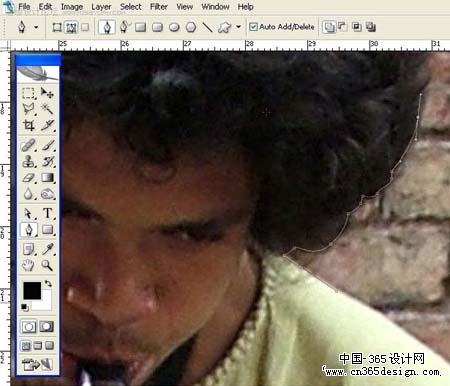
Task: Enable the Paths mode button
Action: point(71,27)
